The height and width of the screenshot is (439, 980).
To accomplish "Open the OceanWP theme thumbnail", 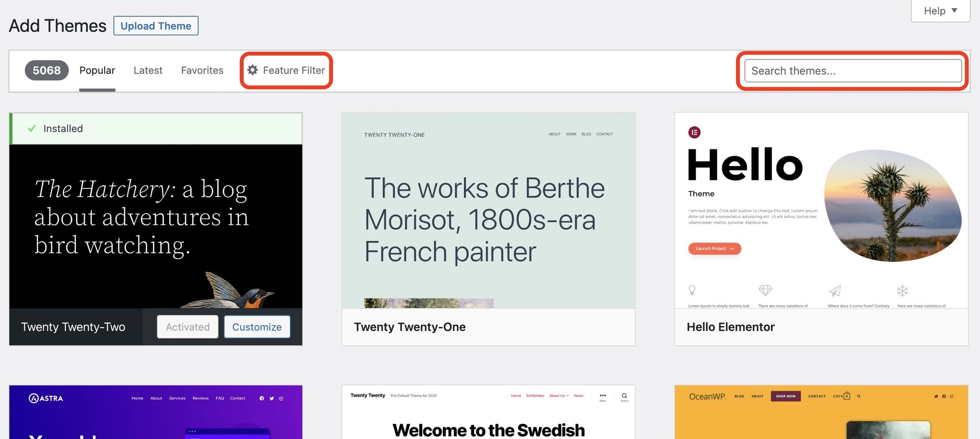I will click(821, 412).
